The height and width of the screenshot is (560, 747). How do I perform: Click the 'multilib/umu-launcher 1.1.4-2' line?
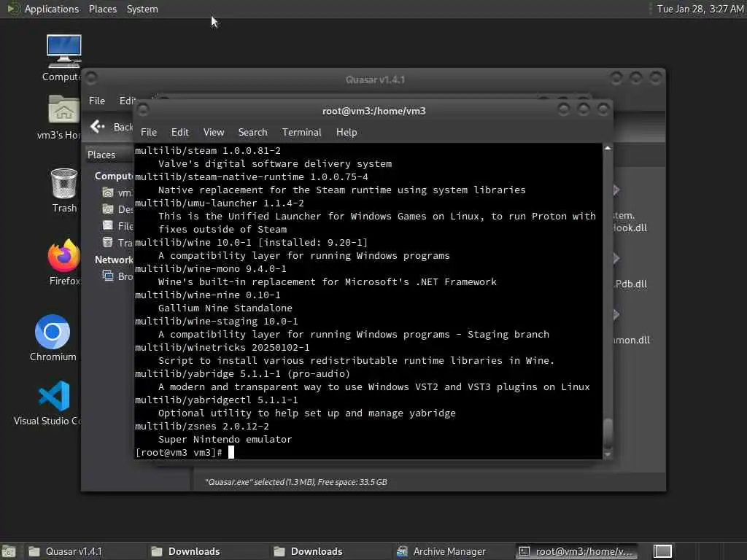point(219,203)
